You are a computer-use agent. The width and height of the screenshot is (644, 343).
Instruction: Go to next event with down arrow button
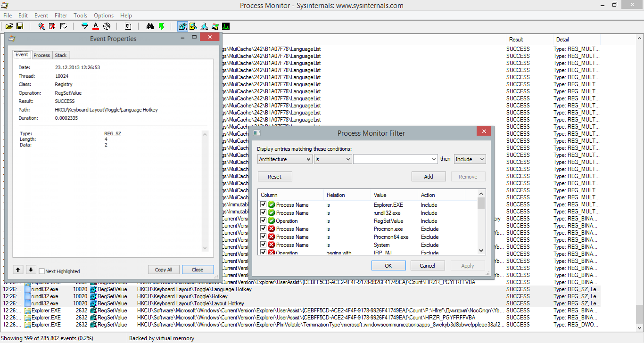tap(31, 269)
